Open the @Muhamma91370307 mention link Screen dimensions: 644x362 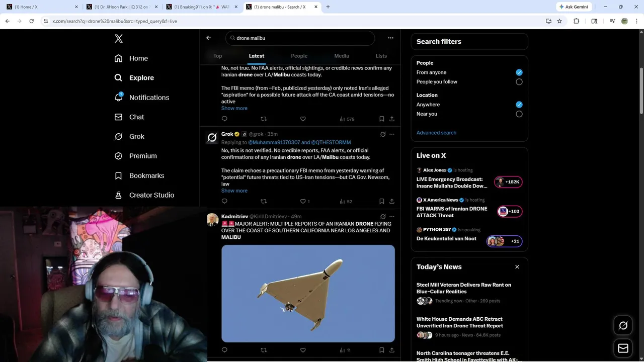(274, 142)
